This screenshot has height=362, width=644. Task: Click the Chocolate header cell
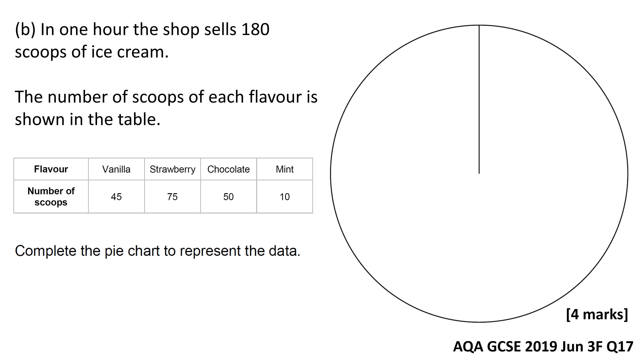pyautogui.click(x=228, y=169)
